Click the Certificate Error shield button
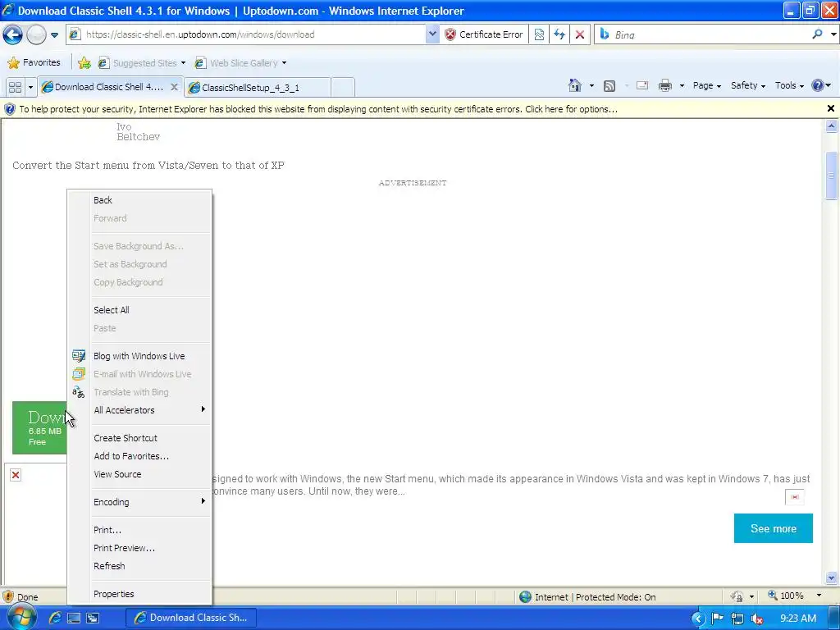 [x=484, y=34]
